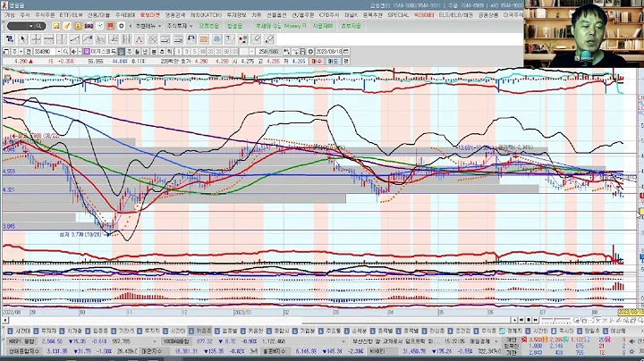The height and width of the screenshot is (361, 644).
Task: Open chart settings gear beside save icon
Action: [310, 51]
